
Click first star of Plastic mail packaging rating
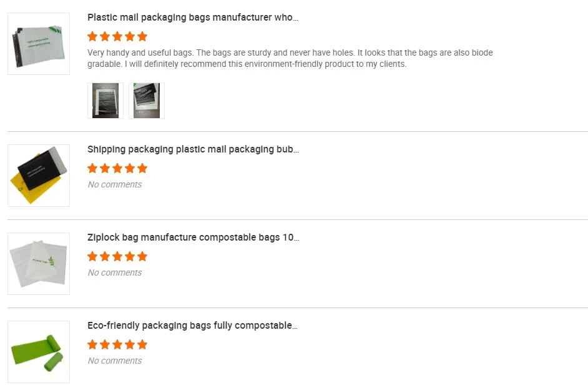92,36
